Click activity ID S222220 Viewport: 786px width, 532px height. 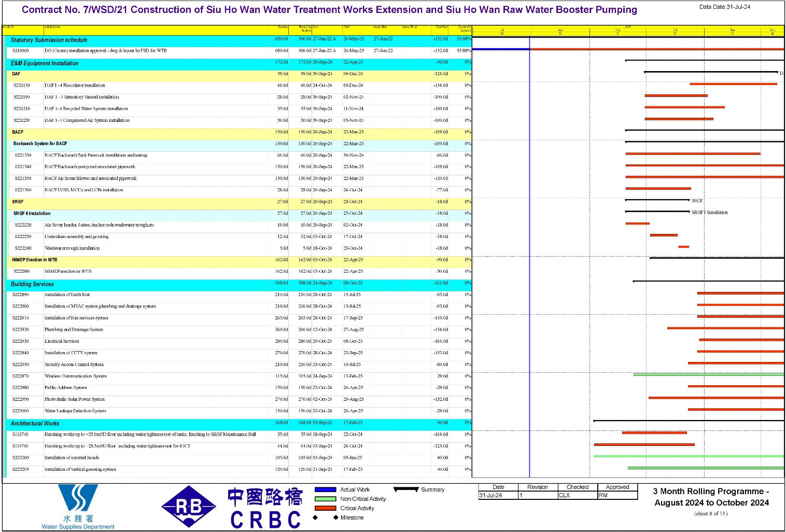coord(23,225)
